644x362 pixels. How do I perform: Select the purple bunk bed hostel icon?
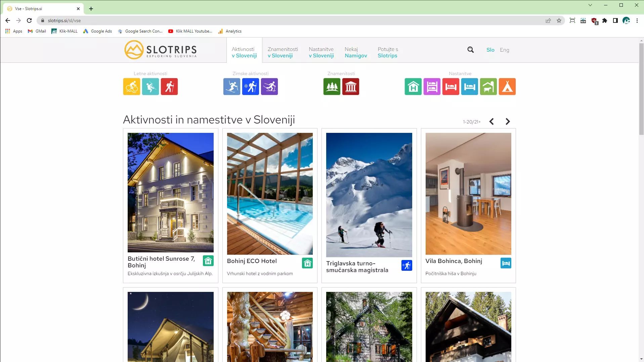point(432,87)
